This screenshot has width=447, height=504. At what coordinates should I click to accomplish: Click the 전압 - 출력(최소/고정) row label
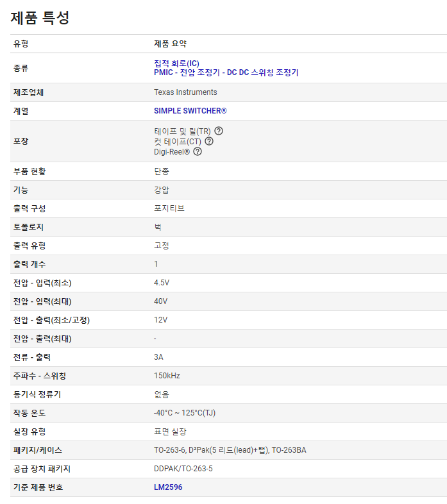51,320
